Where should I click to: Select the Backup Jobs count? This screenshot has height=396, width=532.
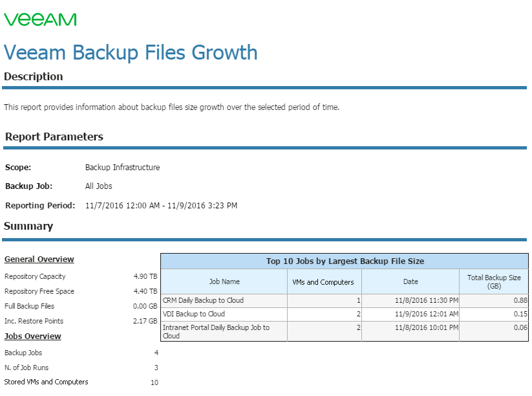click(x=156, y=353)
